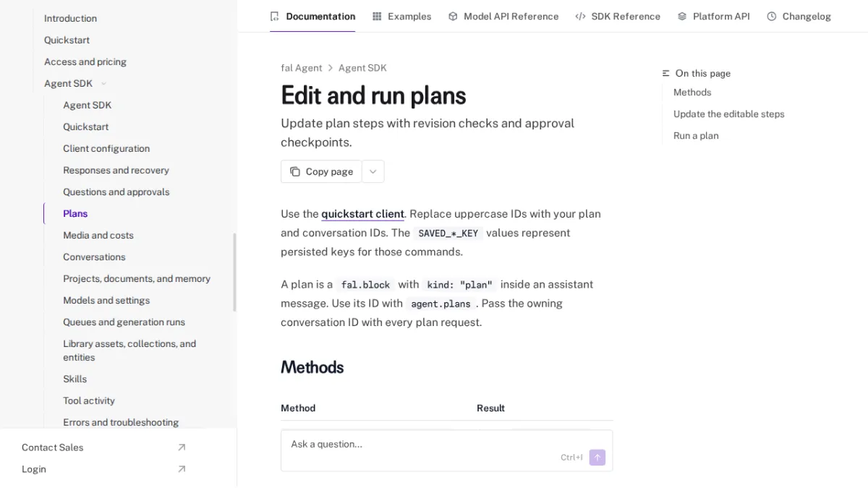Open the Model API Reference tab

pyautogui.click(x=503, y=16)
